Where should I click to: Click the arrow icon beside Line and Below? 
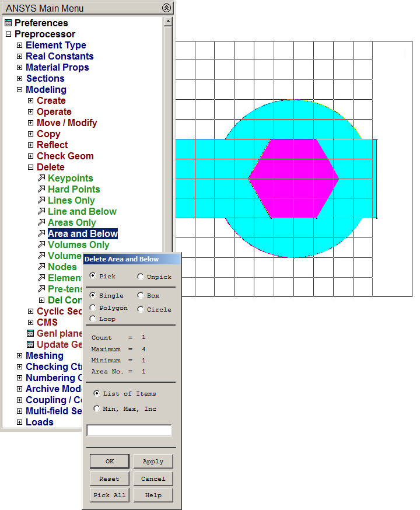(x=41, y=211)
